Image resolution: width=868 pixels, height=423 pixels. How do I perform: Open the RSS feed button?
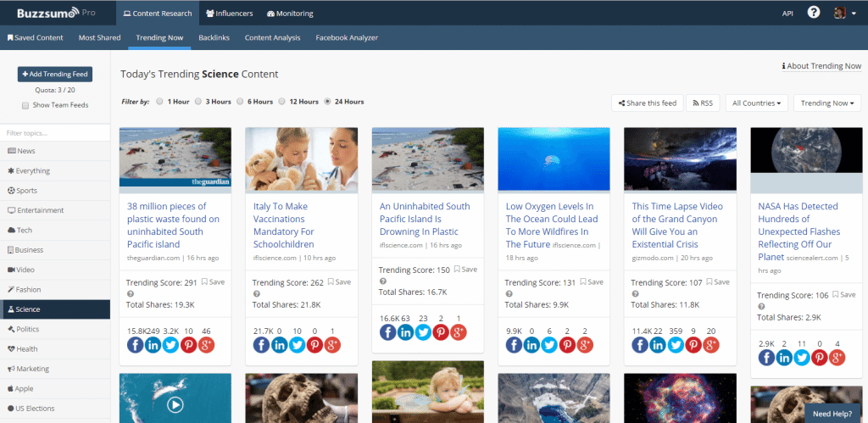(x=703, y=103)
